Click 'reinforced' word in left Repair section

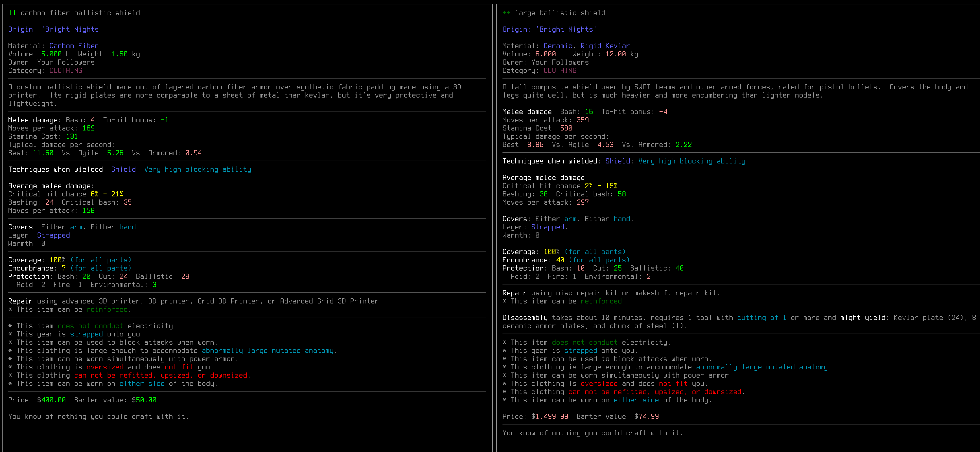click(107, 309)
